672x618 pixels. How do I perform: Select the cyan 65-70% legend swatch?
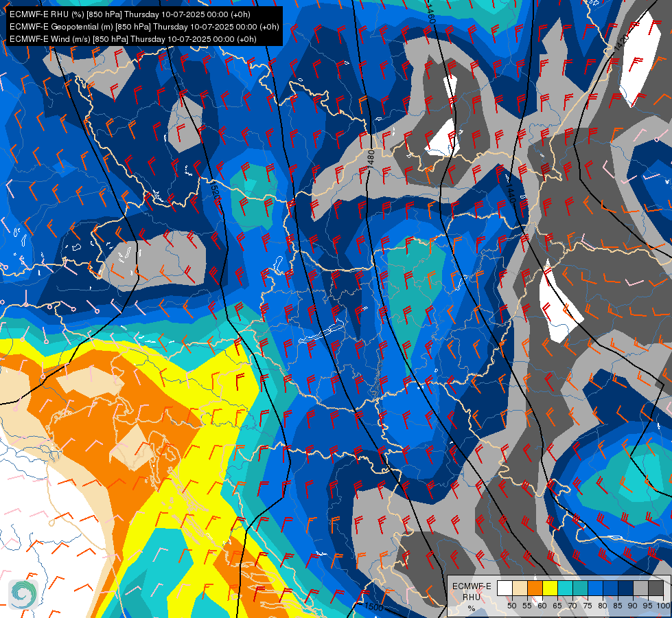pyautogui.click(x=566, y=588)
